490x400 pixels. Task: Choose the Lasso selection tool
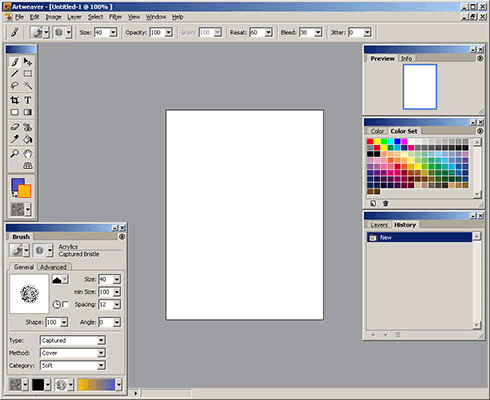click(14, 86)
